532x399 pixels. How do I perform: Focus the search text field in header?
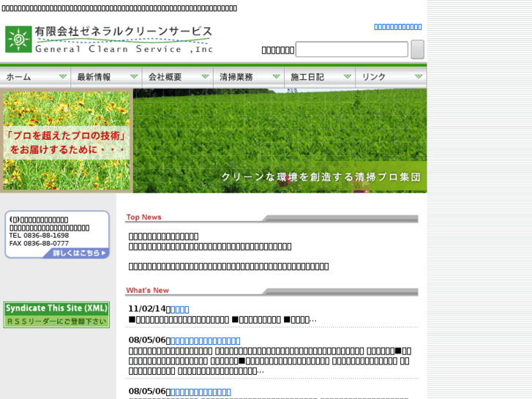point(352,50)
